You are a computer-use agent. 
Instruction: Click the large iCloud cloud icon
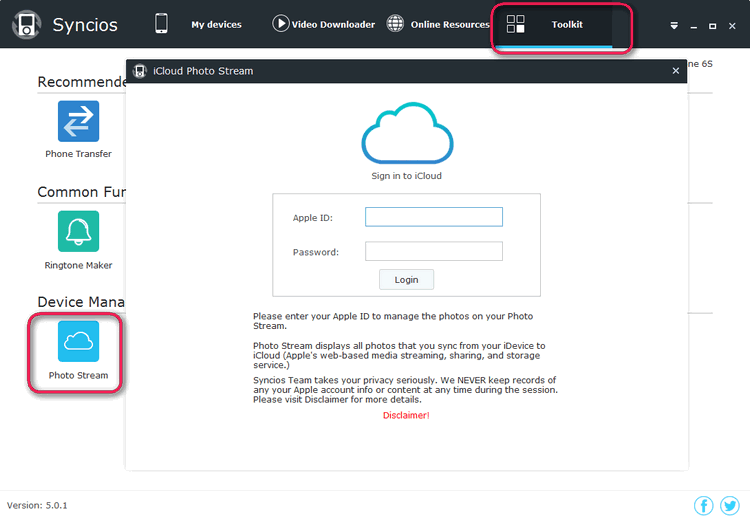pyautogui.click(x=407, y=133)
